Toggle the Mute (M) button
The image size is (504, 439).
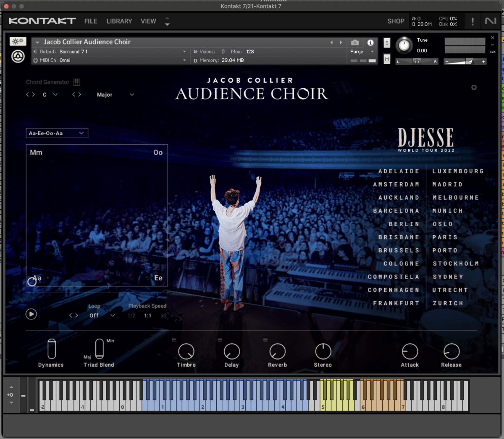[387, 60]
